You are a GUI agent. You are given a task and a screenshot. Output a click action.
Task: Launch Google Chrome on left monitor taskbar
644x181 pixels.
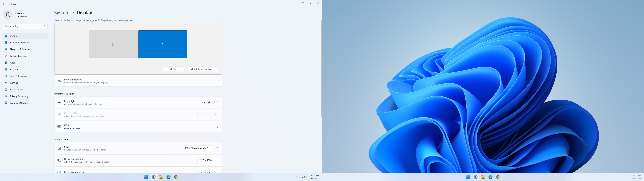176,177
